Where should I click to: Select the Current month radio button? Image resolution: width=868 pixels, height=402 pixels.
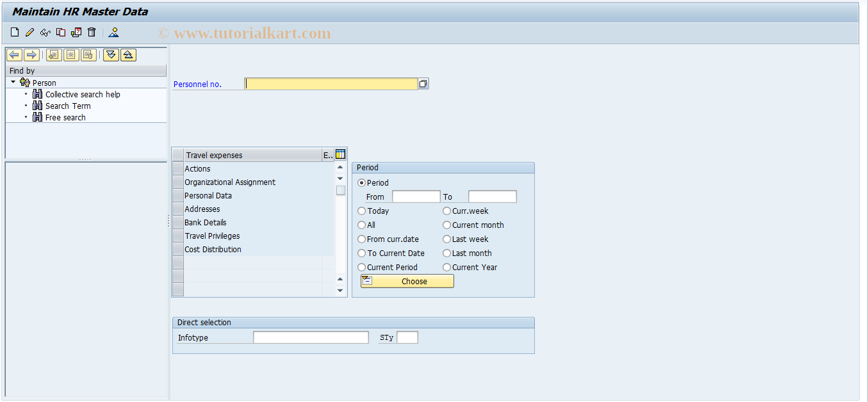tap(446, 225)
